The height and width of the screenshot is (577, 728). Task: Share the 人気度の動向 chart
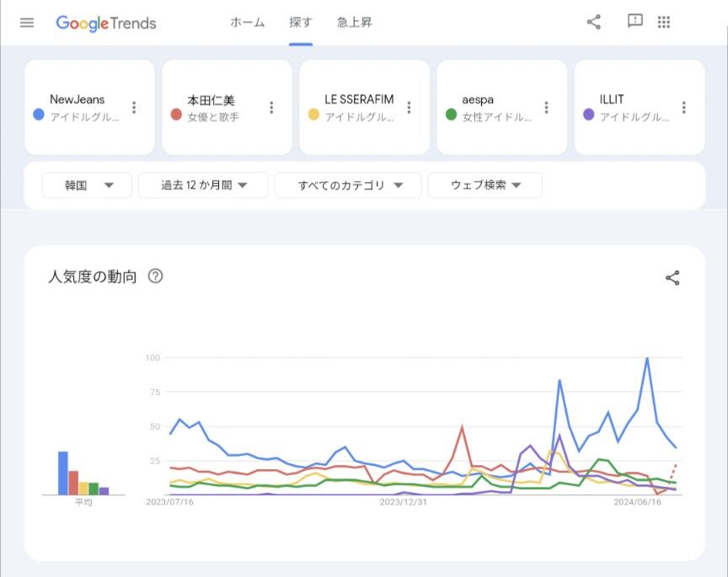click(672, 278)
